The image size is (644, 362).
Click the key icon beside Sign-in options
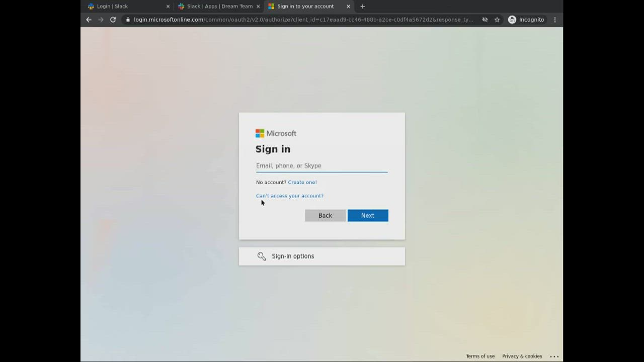click(x=262, y=256)
